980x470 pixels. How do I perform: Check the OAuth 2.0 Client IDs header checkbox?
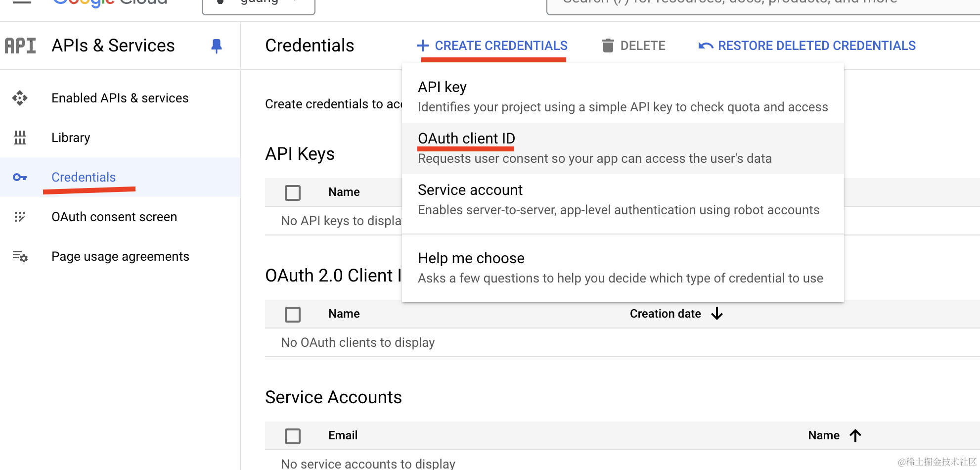click(293, 314)
